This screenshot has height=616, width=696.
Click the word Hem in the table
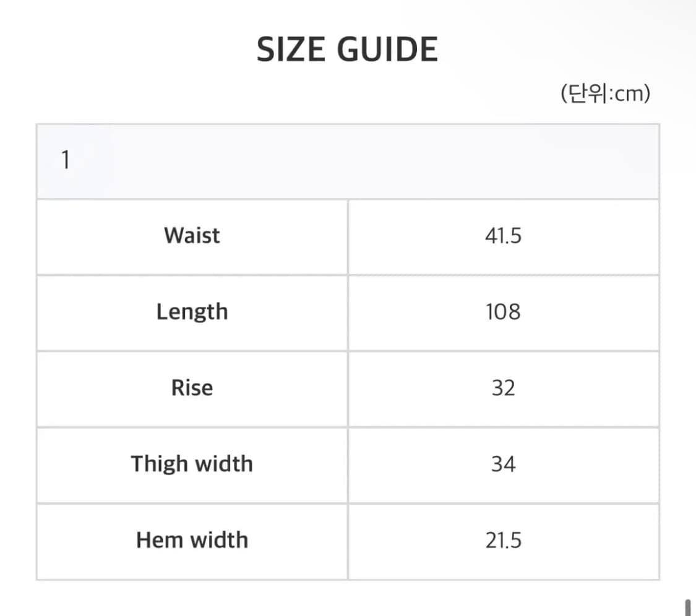[x=160, y=540]
